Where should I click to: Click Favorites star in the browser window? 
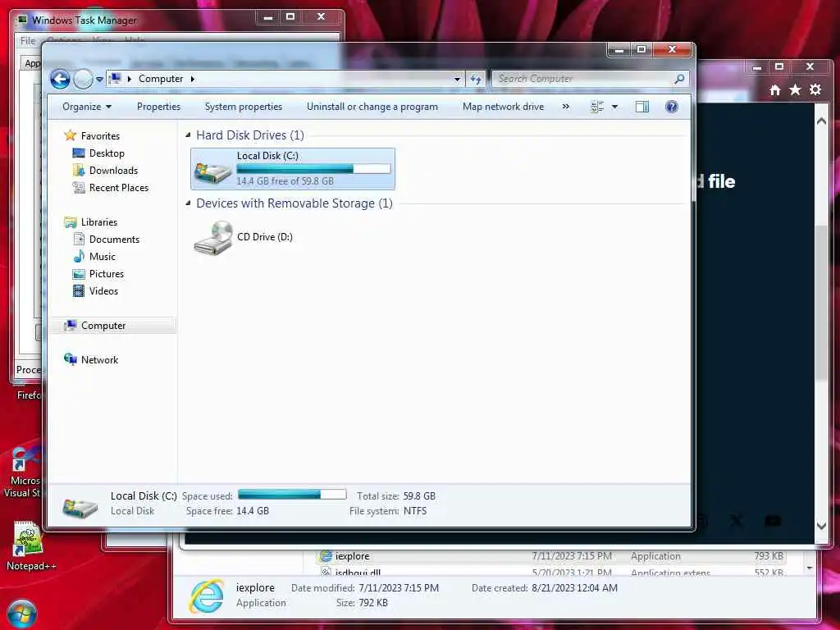[795, 90]
